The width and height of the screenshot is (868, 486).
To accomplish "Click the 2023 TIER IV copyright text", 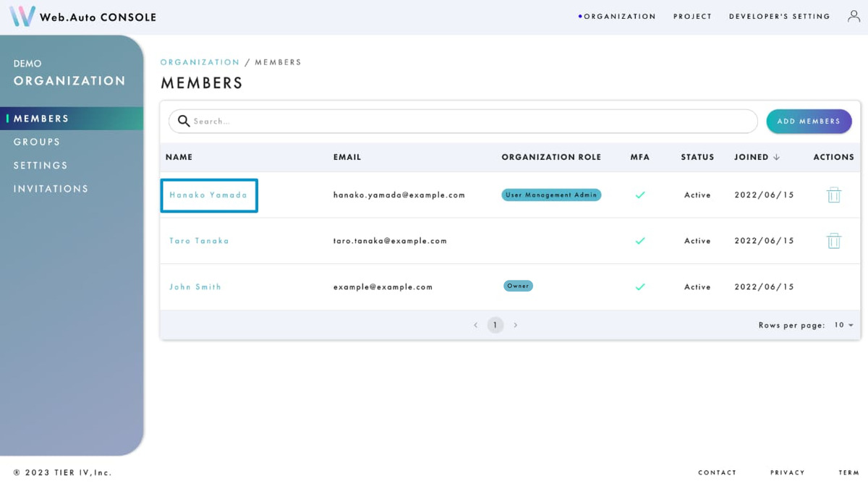I will 62,472.
